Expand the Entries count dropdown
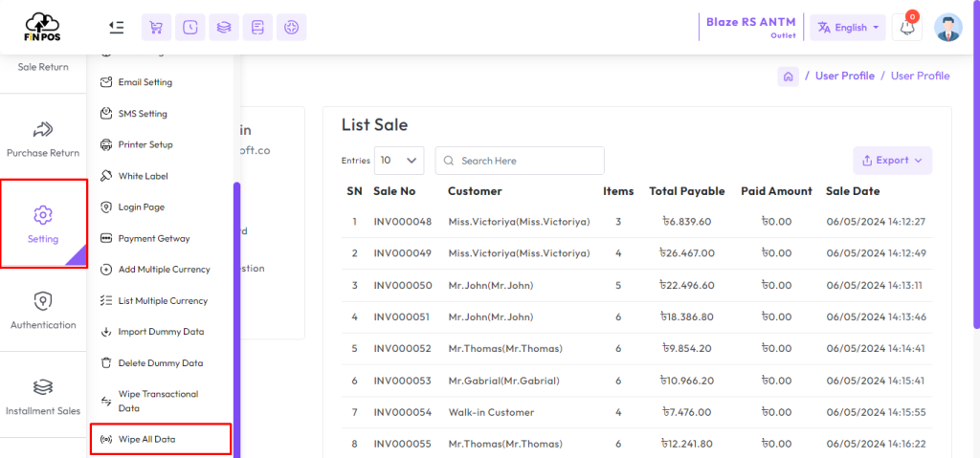The image size is (980, 458). click(399, 161)
